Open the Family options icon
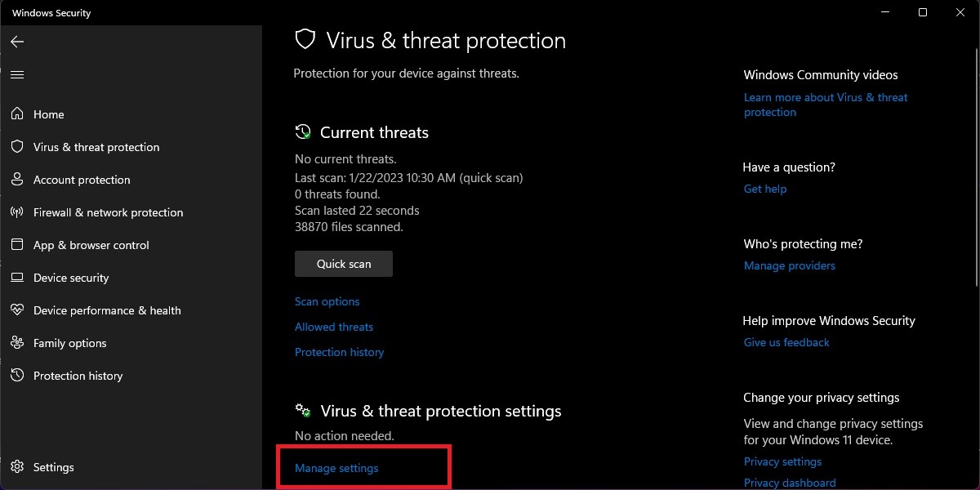The image size is (980, 490). coord(16,343)
